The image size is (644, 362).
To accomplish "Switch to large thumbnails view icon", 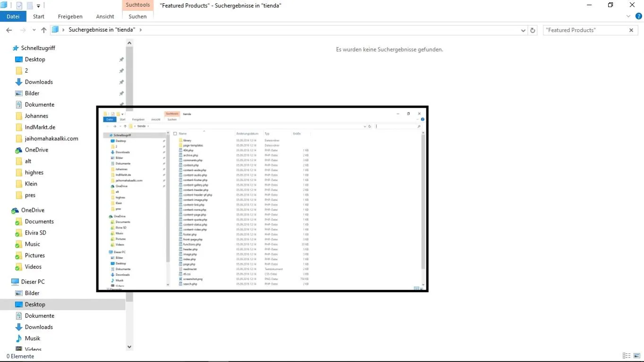I will (636, 356).
